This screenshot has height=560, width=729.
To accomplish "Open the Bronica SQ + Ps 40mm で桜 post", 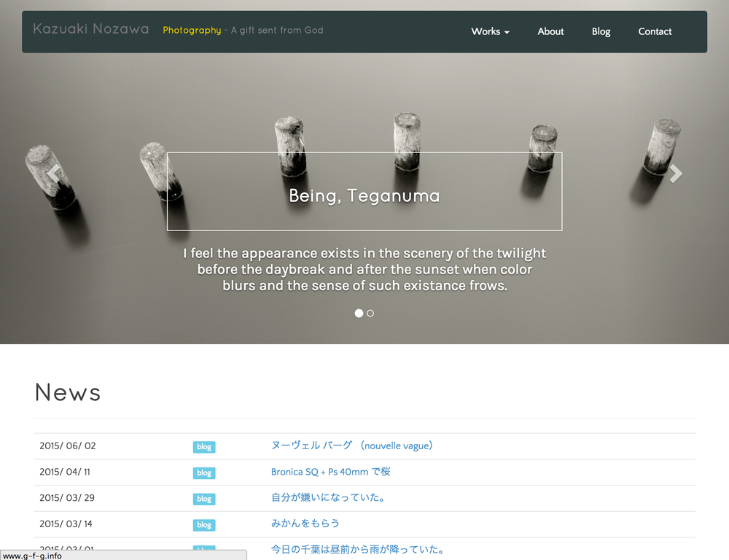I will click(x=330, y=472).
